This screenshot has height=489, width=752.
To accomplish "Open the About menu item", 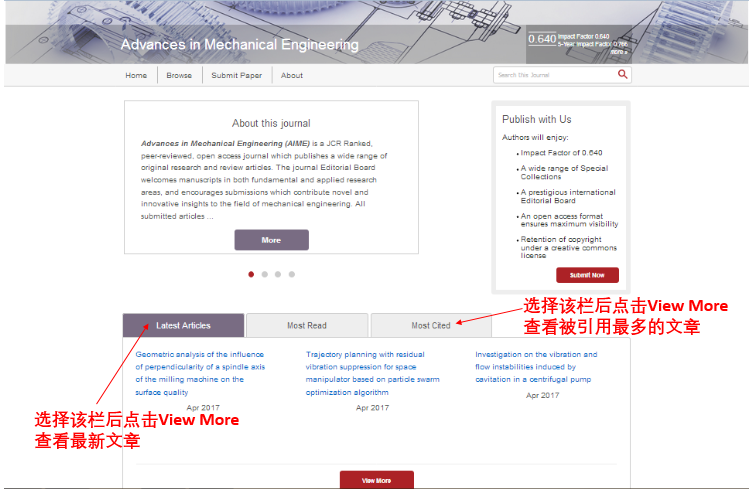I will pyautogui.click(x=292, y=76).
